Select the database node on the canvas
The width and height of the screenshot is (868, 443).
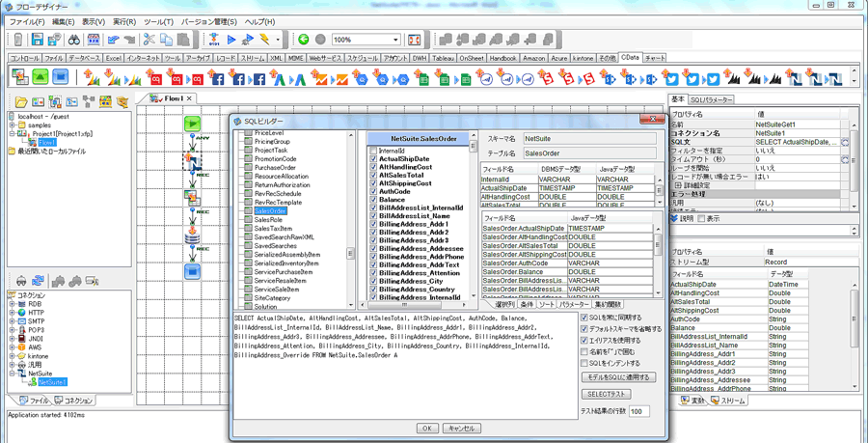click(192, 235)
